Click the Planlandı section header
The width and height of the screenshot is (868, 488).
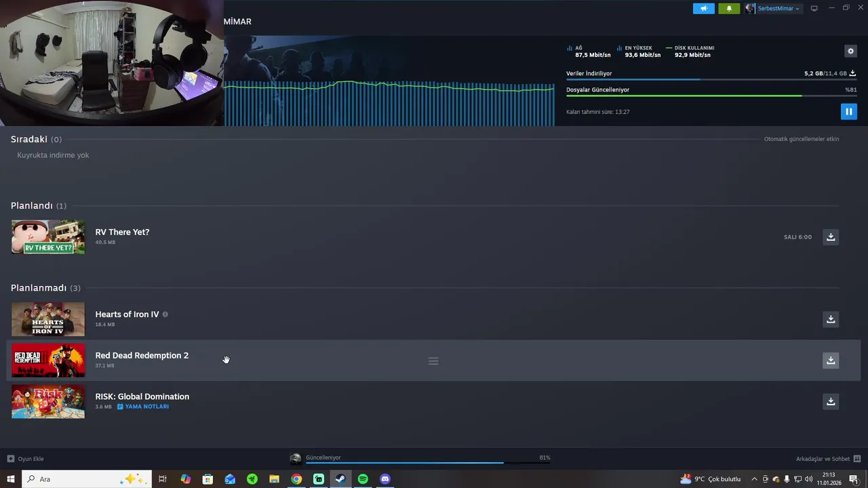click(x=39, y=205)
